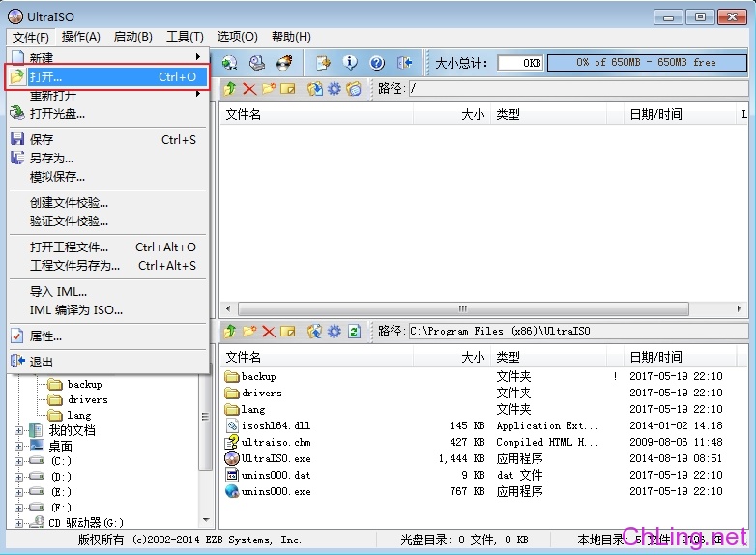Screen dimensions: 756x555
Task: Click the gear settings icon in image pane toolbar
Action: 334,89
